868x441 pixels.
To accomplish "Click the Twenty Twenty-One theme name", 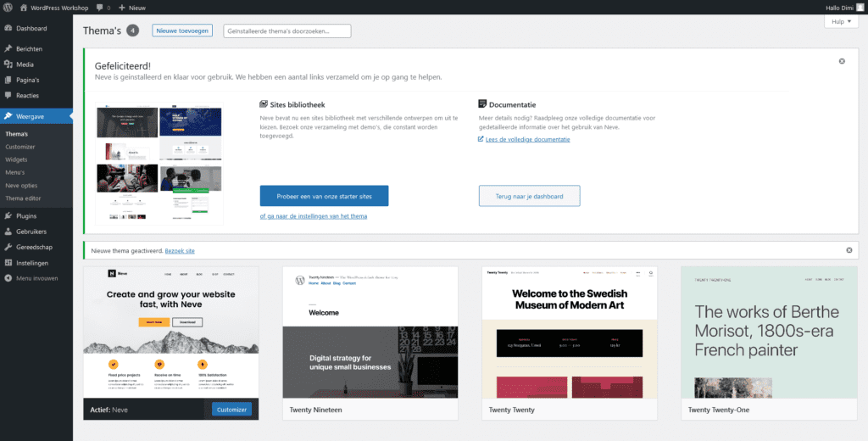I will point(719,410).
